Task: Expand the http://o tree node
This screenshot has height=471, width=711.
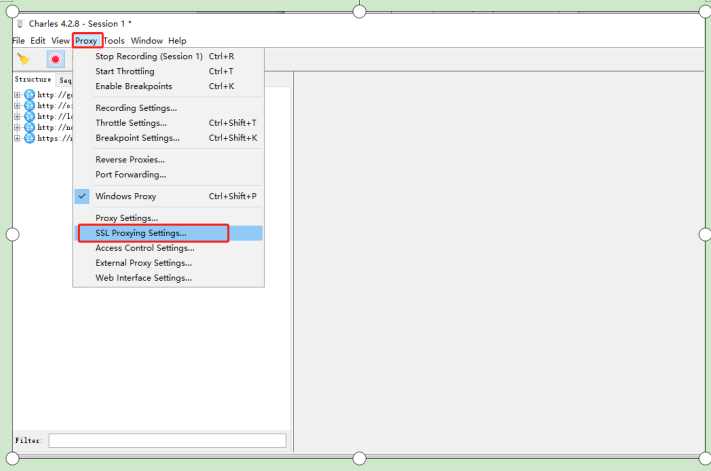Action: 17,106
